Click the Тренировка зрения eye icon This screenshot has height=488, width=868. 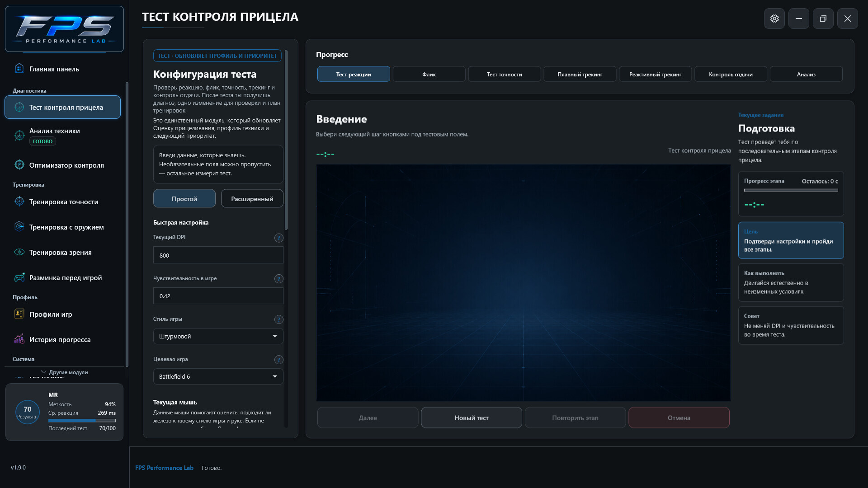point(19,252)
